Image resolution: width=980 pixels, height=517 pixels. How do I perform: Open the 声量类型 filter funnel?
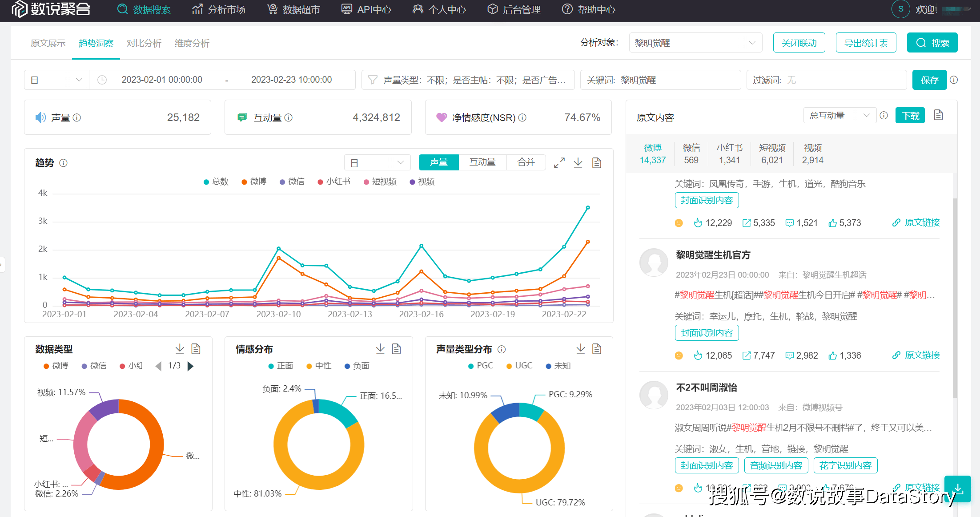tap(373, 80)
